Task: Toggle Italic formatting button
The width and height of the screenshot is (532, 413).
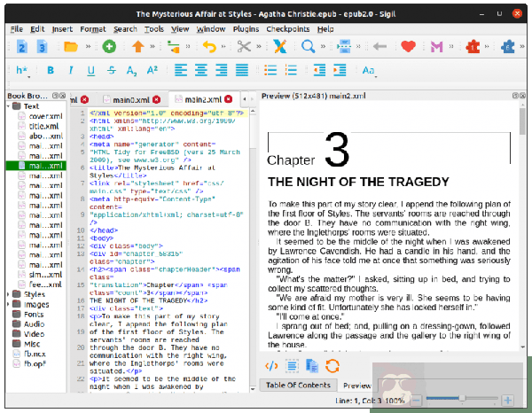Action: (x=70, y=70)
